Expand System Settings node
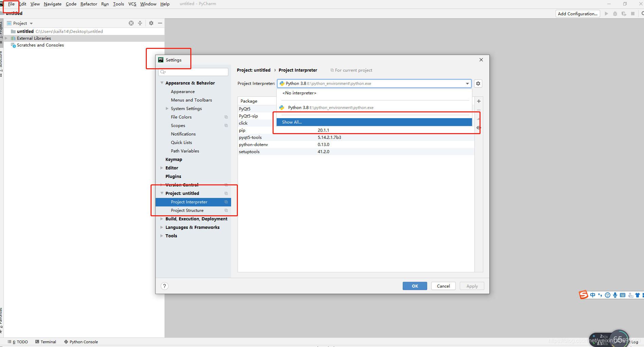Image resolution: width=644 pixels, height=347 pixels. [167, 109]
